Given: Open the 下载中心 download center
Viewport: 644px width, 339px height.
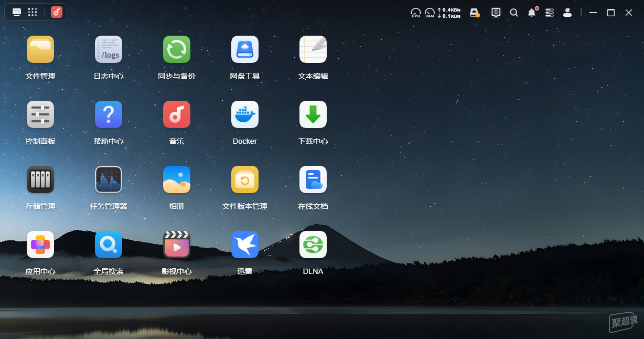Looking at the screenshot, I should pyautogui.click(x=313, y=114).
